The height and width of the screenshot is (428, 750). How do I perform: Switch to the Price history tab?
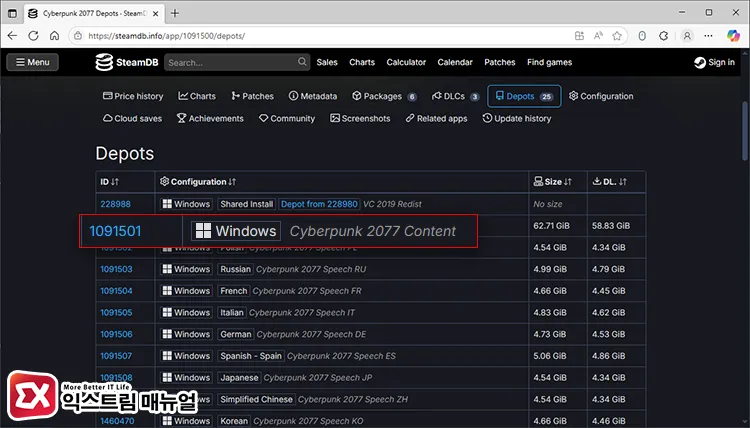point(133,96)
